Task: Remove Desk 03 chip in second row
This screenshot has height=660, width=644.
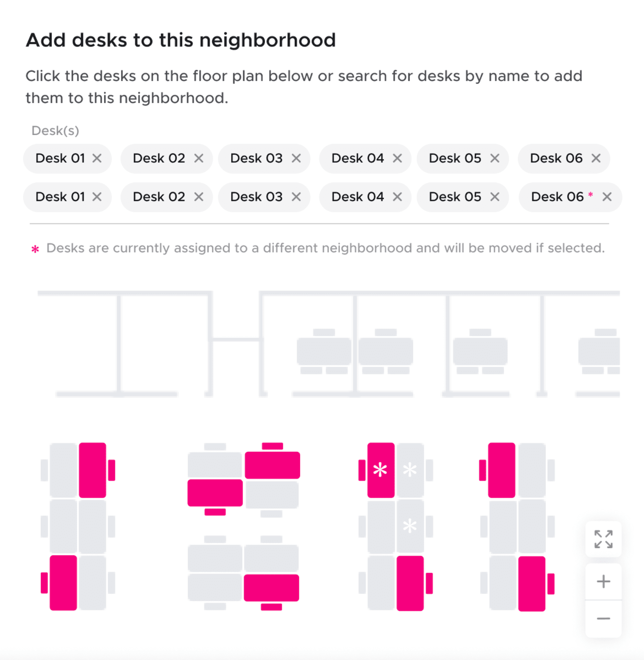Action: coord(296,197)
